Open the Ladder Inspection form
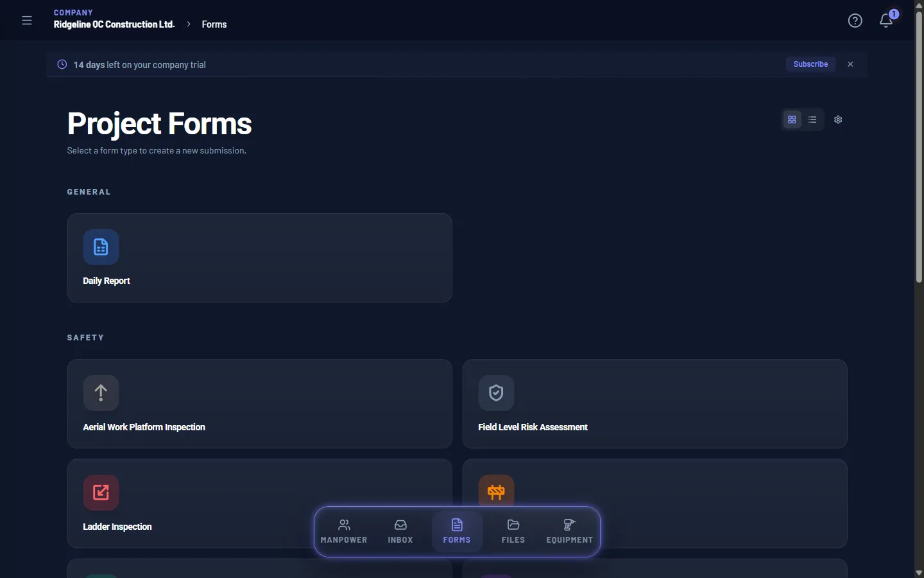Viewport: 924px width, 578px height. [260, 504]
